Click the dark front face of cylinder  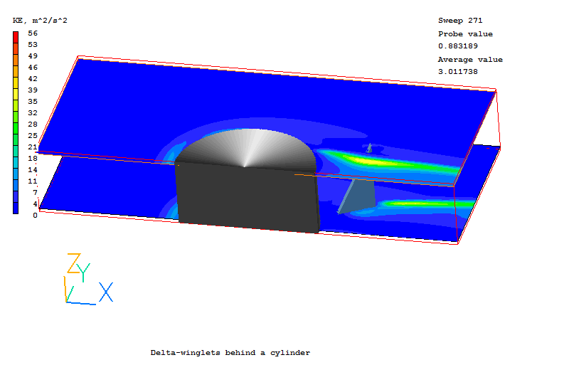tap(245, 199)
